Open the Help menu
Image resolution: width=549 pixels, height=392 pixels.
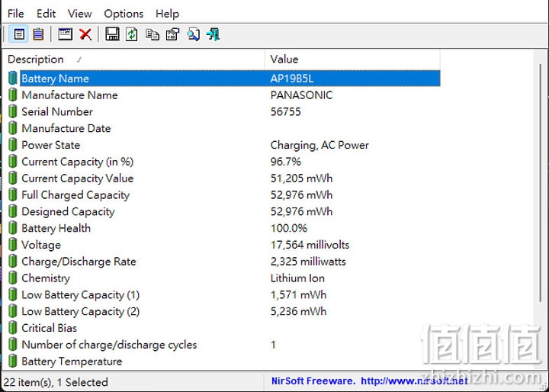167,14
